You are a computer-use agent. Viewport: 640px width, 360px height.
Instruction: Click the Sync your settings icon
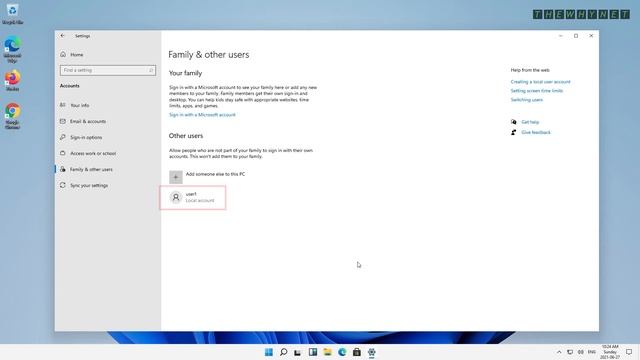coord(63,185)
